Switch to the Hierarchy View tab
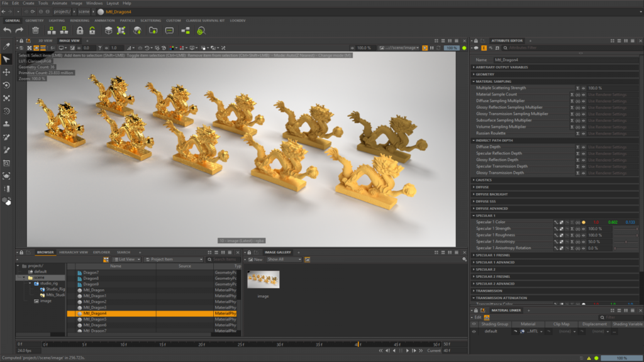This screenshot has height=362, width=644. (74, 253)
